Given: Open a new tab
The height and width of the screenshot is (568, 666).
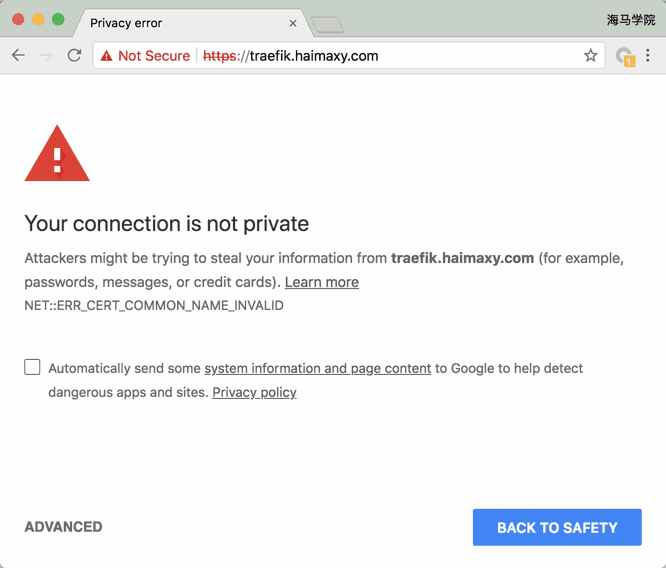Looking at the screenshot, I should click(x=327, y=24).
